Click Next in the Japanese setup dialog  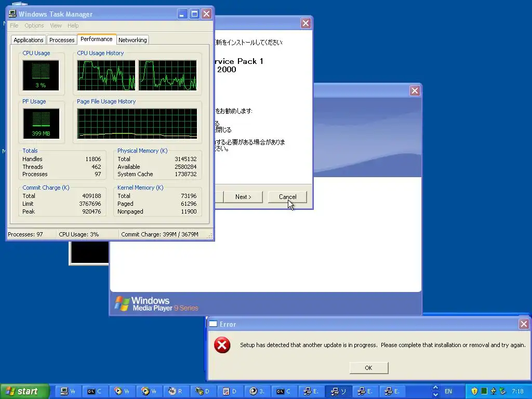pyautogui.click(x=243, y=197)
